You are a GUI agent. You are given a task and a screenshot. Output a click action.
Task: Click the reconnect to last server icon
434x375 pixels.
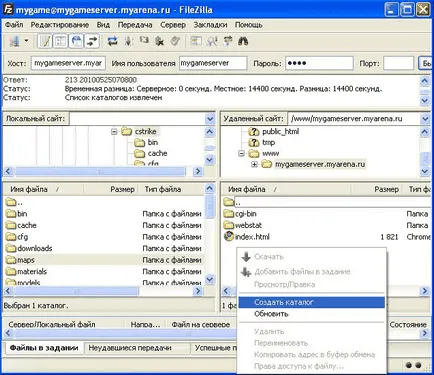[x=175, y=41]
